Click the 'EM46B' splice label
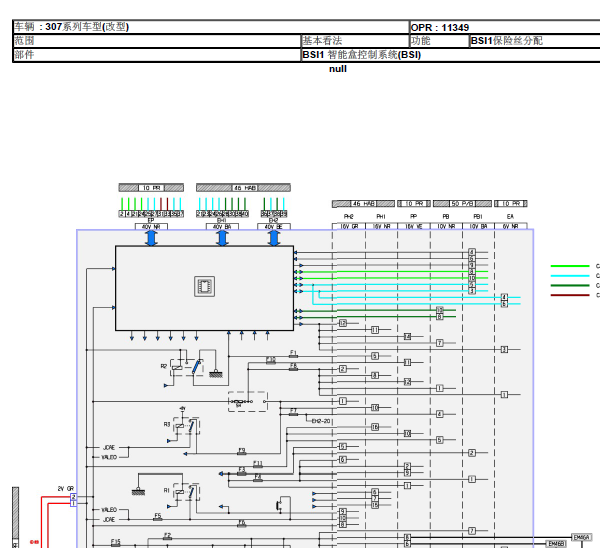This screenshot has height=548, width=600. pyautogui.click(x=556, y=544)
